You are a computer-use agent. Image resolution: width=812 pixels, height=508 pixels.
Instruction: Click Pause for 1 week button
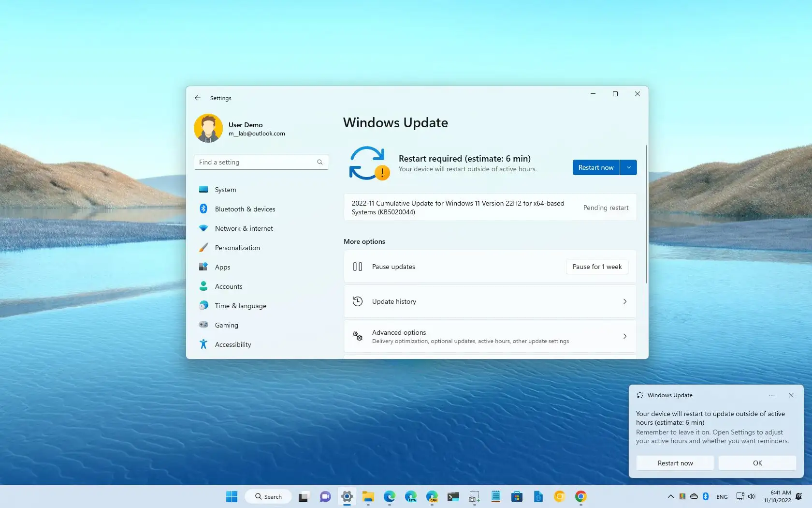pyautogui.click(x=597, y=267)
